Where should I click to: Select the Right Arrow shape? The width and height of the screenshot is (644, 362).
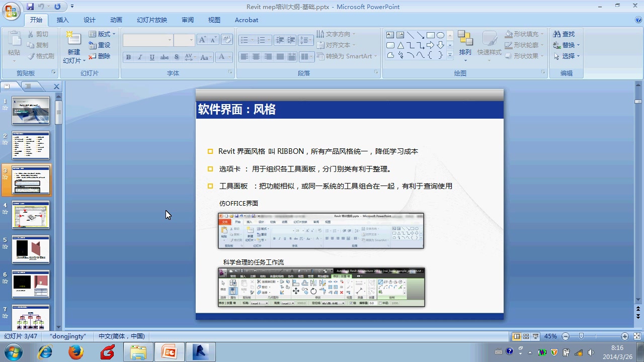click(431, 45)
